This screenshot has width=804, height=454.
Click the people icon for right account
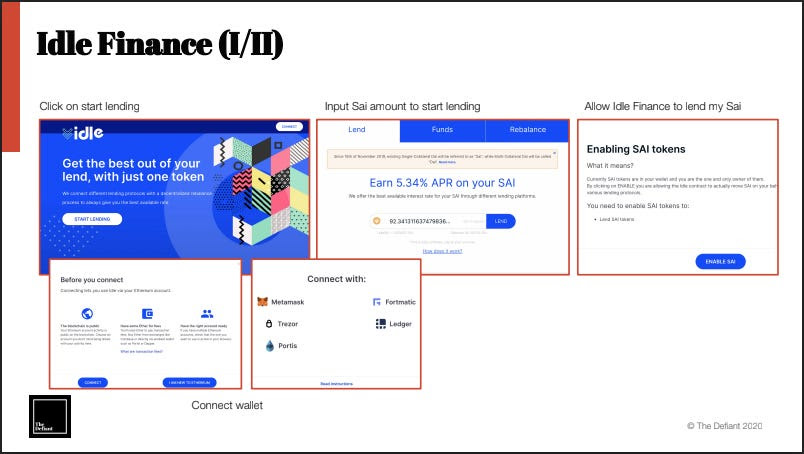click(x=207, y=314)
